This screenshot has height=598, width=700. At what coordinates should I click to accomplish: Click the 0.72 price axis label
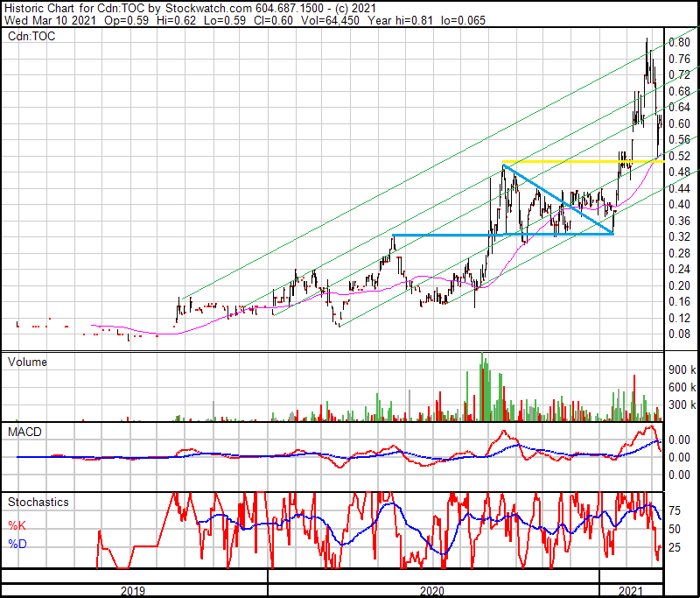(x=680, y=74)
